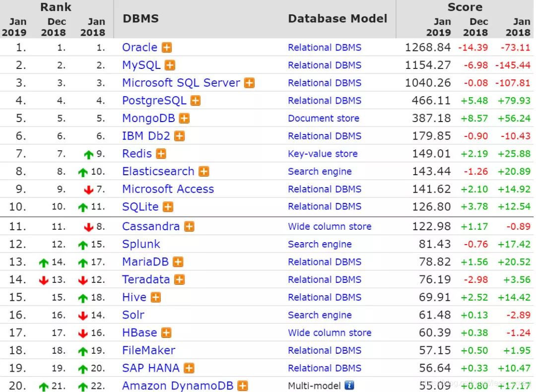Click the plus icon next to MySQL
This screenshot has height=392, width=536.
tap(170, 65)
